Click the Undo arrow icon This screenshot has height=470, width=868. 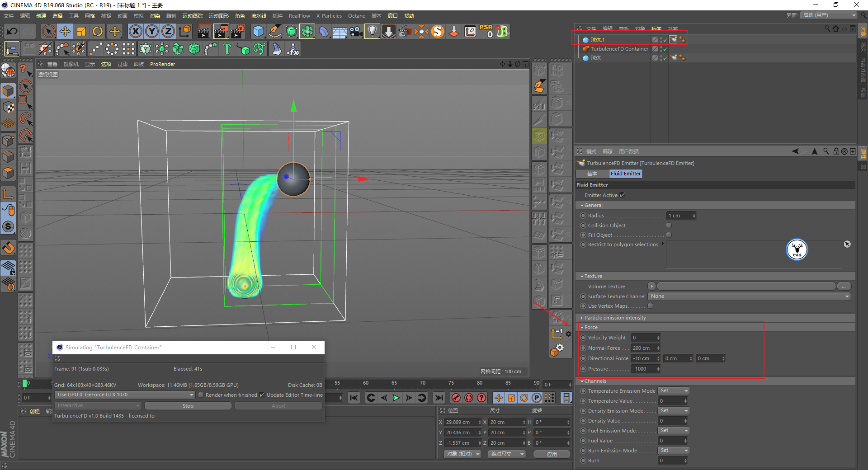click(x=12, y=31)
